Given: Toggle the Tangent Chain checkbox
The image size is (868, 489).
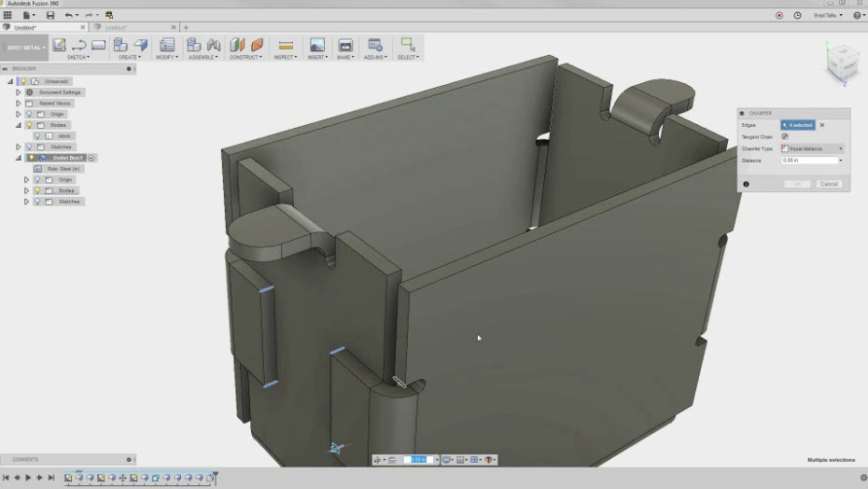Looking at the screenshot, I should (x=785, y=136).
